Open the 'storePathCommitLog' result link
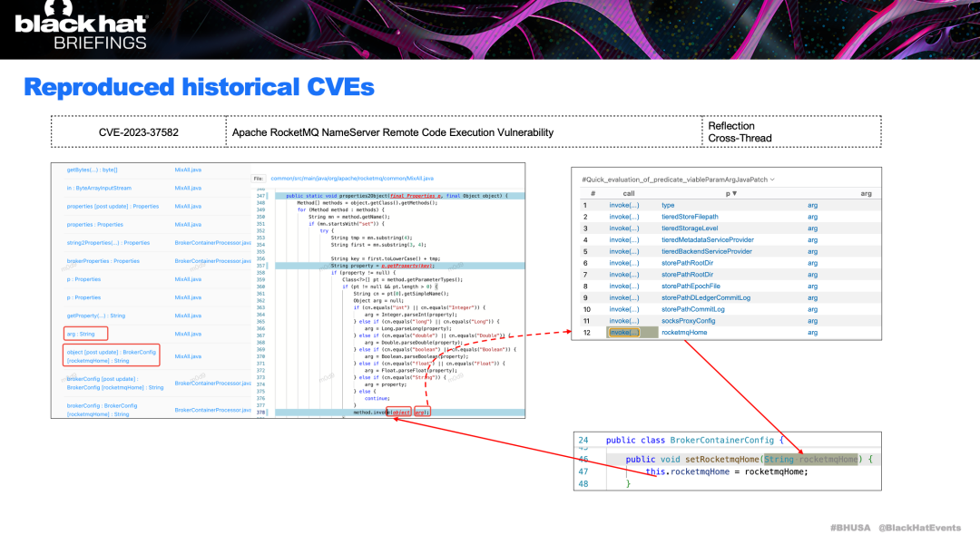Viewport: 980px width, 544px height. coord(693,309)
